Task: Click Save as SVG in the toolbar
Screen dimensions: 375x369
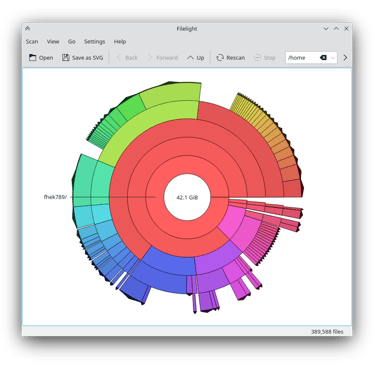Action: pos(83,58)
